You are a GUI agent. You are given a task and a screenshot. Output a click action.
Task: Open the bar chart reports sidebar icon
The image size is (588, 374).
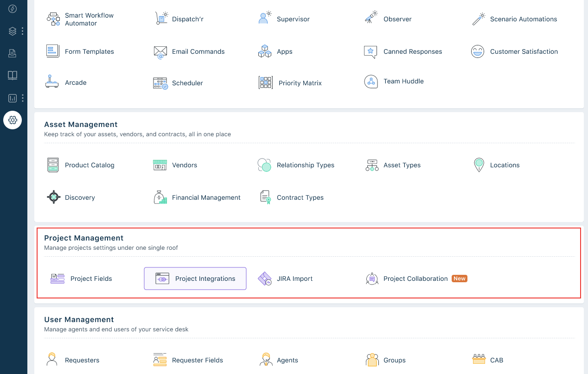(13, 98)
